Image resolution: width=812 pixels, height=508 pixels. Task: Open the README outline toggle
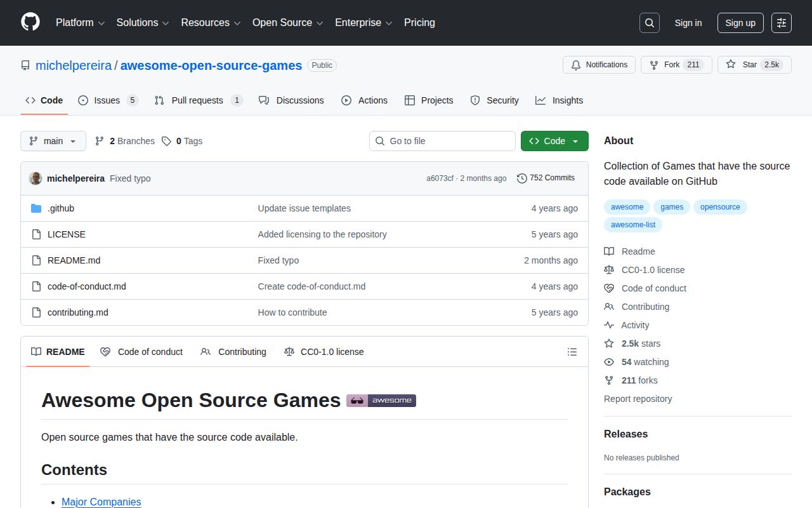pos(572,351)
